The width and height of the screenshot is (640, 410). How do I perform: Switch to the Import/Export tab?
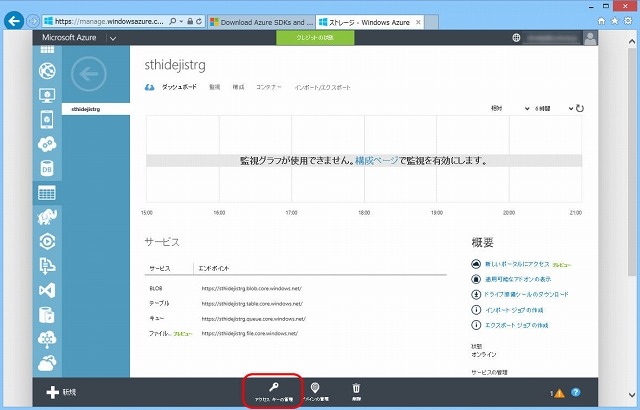322,87
